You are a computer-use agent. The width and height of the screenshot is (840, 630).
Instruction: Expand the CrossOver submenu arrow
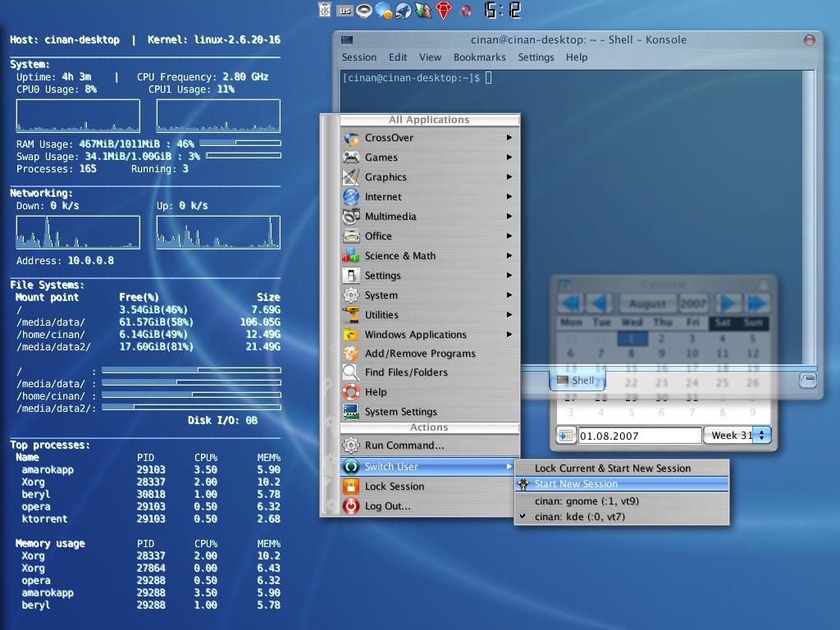(509, 138)
